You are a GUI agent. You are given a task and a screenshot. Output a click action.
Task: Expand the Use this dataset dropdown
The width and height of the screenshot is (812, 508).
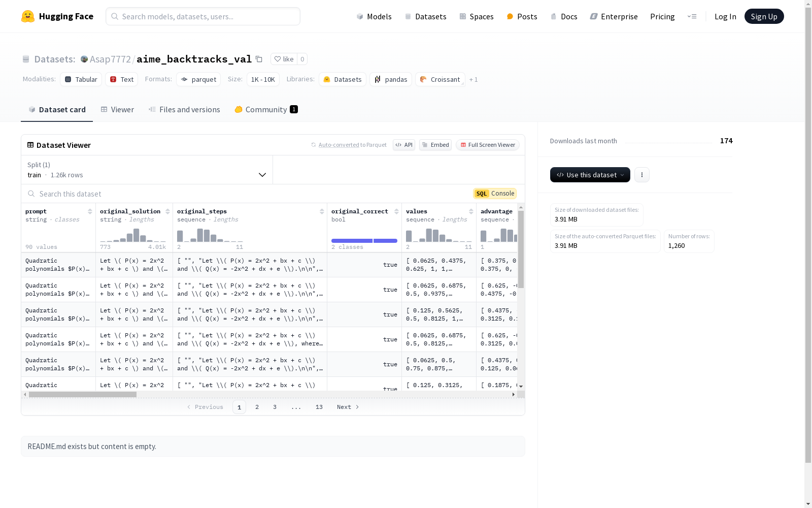(x=590, y=175)
